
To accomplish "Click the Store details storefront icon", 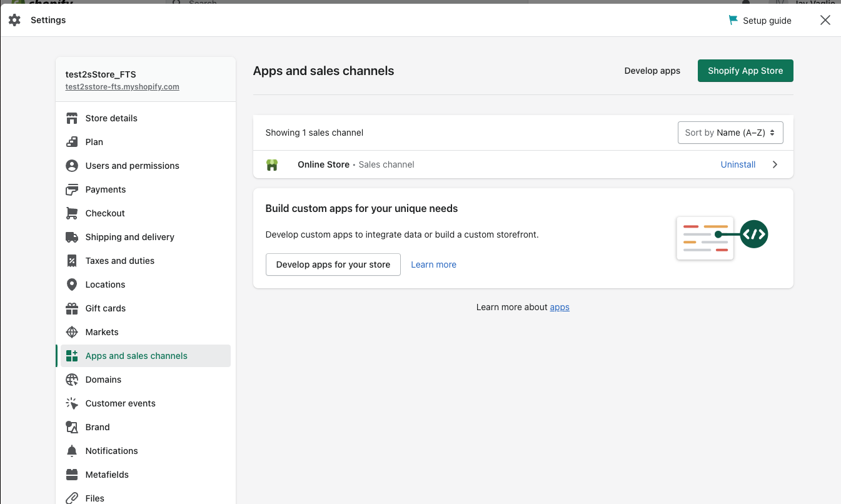I will 72,118.
